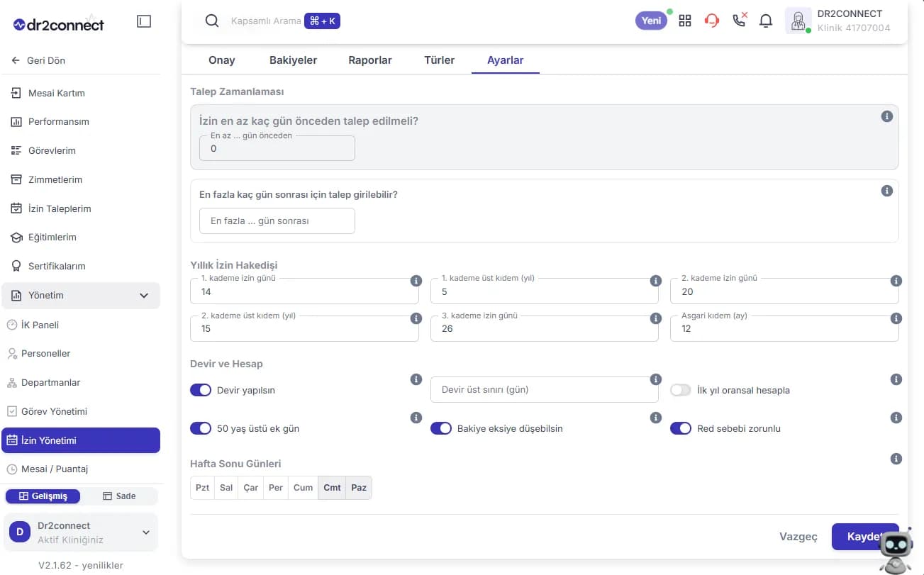Click the red headset support icon
The width and height of the screenshot is (924, 575).
pos(711,21)
